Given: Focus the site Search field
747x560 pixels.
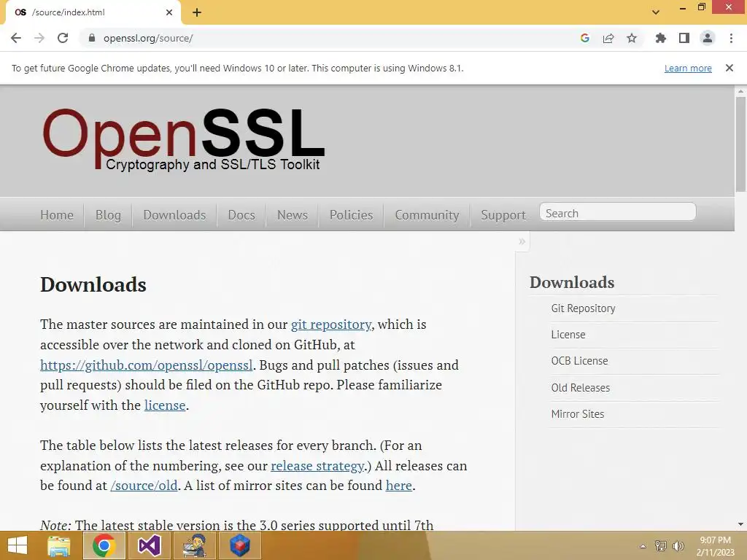Looking at the screenshot, I should pos(617,211).
